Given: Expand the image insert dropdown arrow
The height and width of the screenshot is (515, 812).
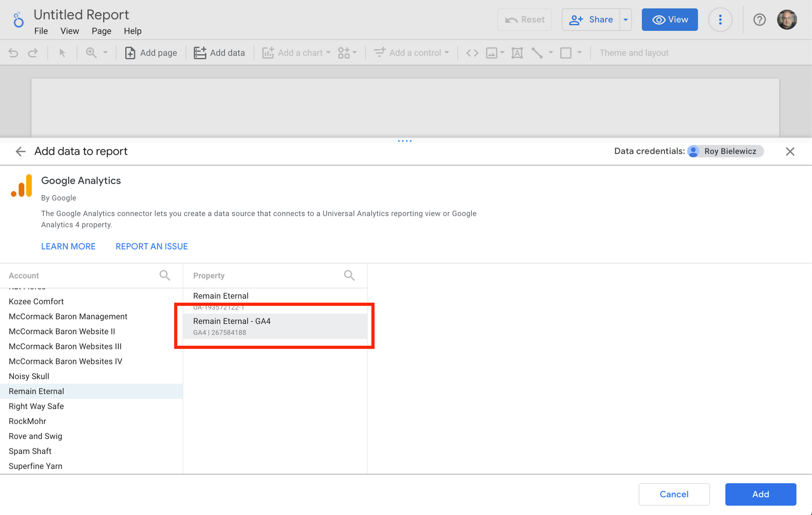Looking at the screenshot, I should click(x=502, y=53).
